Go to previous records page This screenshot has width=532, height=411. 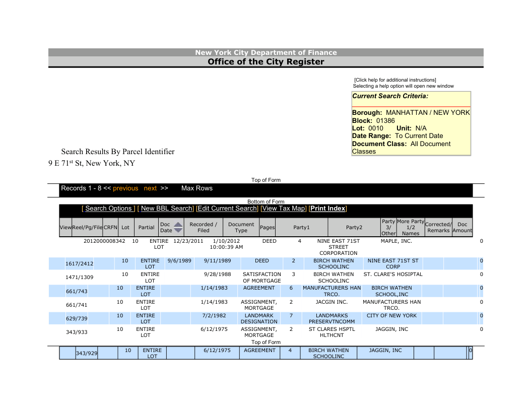point(125,188)
